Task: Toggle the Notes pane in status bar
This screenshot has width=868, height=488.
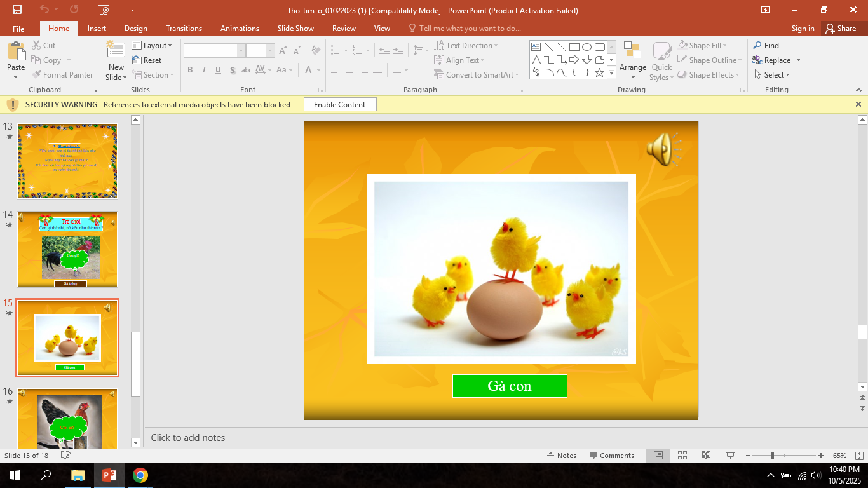Action: click(x=561, y=456)
